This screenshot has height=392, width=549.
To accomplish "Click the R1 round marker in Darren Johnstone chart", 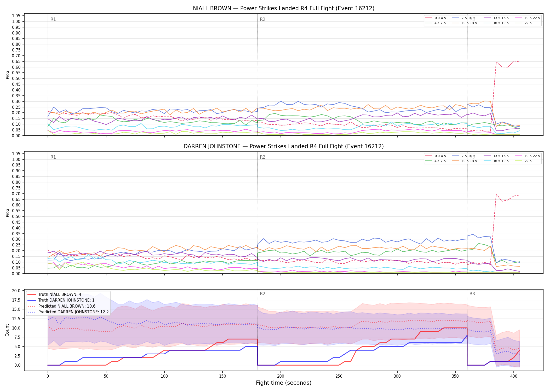I will (x=53, y=157).
